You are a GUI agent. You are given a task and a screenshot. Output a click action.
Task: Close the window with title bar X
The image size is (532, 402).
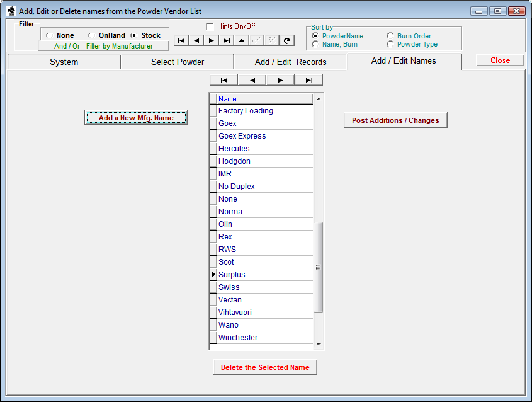[x=517, y=11]
